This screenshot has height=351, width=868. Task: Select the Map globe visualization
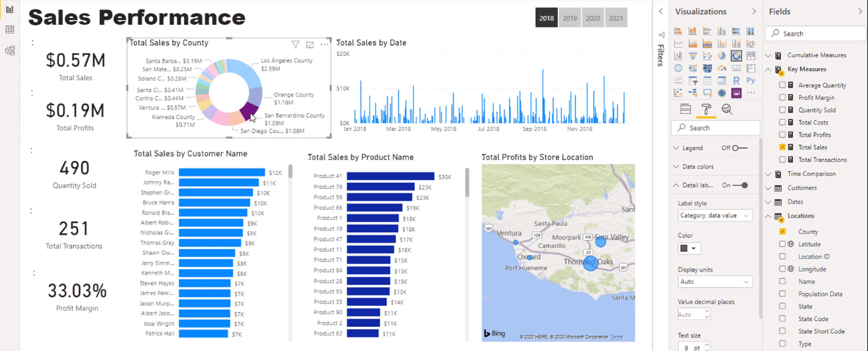pyautogui.click(x=678, y=68)
